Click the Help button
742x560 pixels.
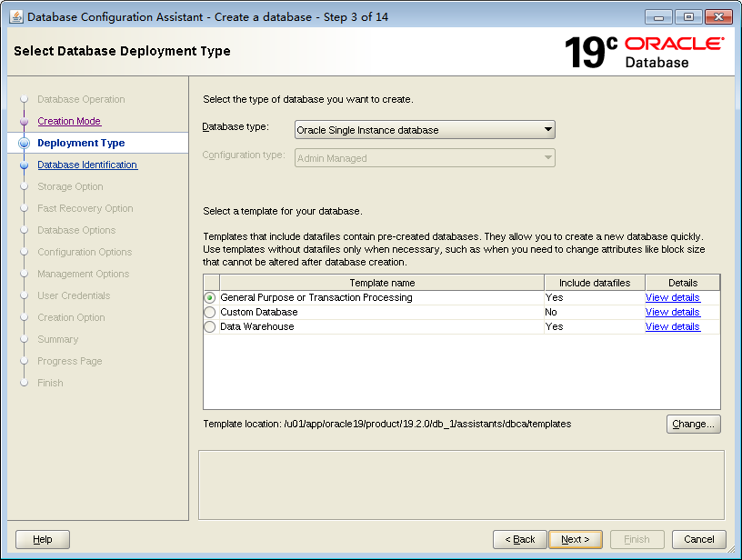pyautogui.click(x=42, y=538)
